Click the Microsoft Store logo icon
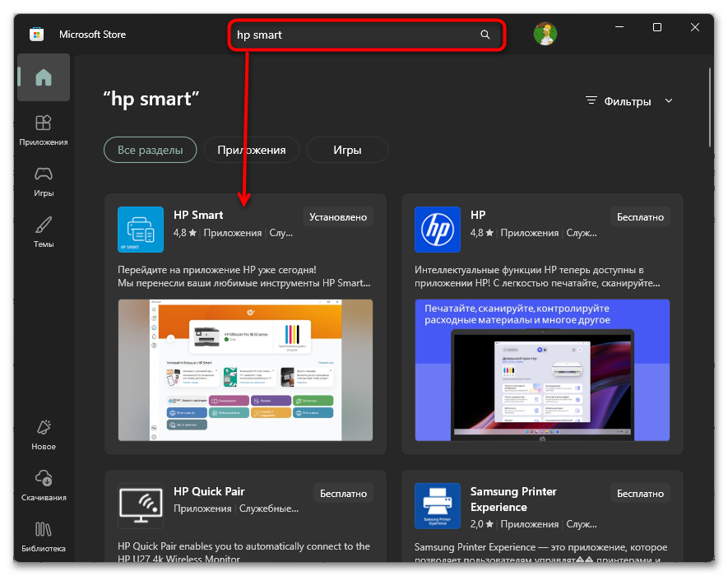728x576 pixels. point(37,35)
